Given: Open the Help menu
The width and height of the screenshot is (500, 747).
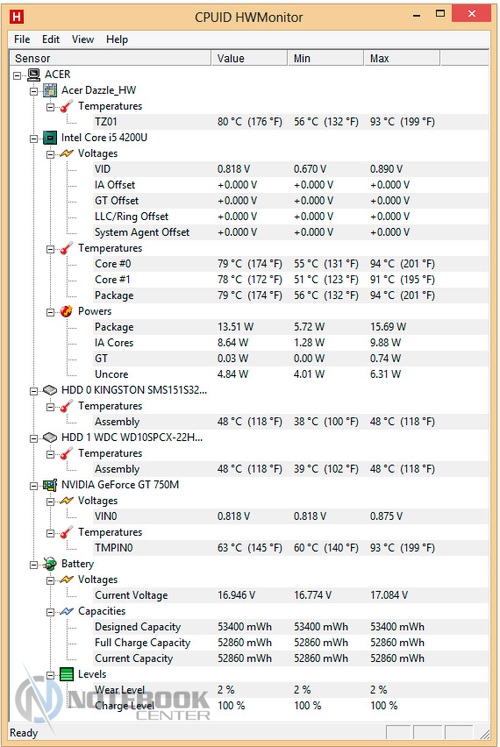Looking at the screenshot, I should pos(117,39).
